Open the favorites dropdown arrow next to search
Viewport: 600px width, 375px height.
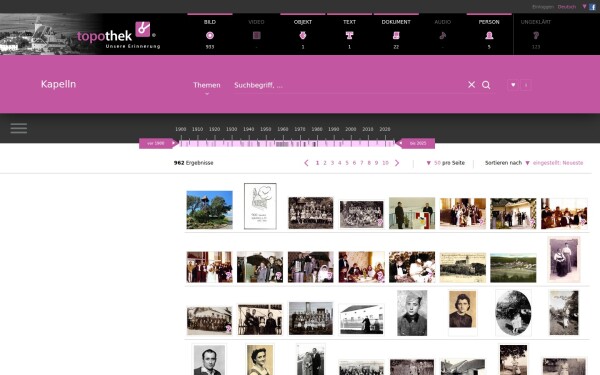click(x=513, y=85)
